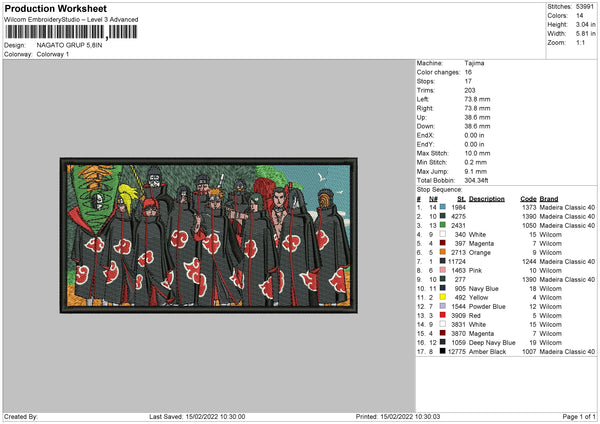This screenshot has width=600, height=424.
Task: Click the "Printed: 15/02/2022 10:30:03" footer text
Action: click(x=398, y=417)
